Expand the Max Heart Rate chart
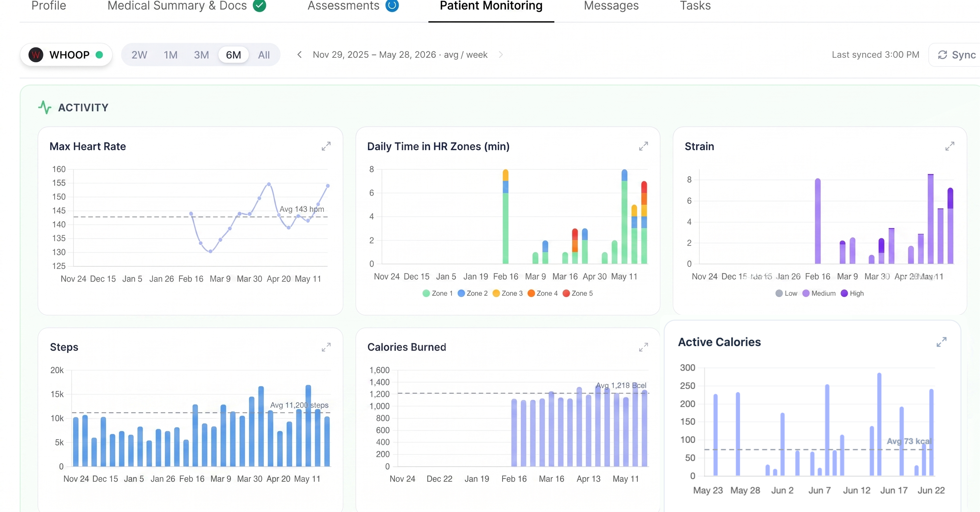Viewport: 980px width, 512px height. coord(326,146)
